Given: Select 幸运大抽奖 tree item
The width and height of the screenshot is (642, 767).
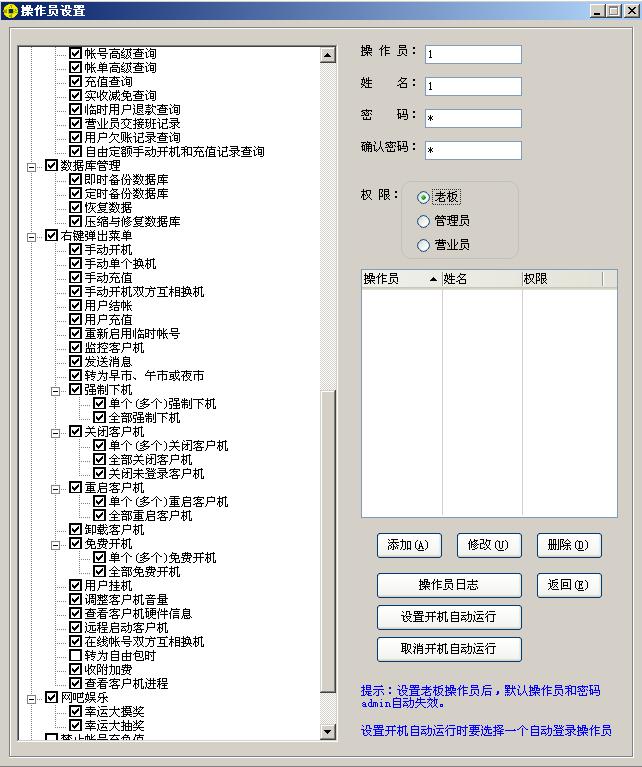Looking at the screenshot, I should [114, 725].
